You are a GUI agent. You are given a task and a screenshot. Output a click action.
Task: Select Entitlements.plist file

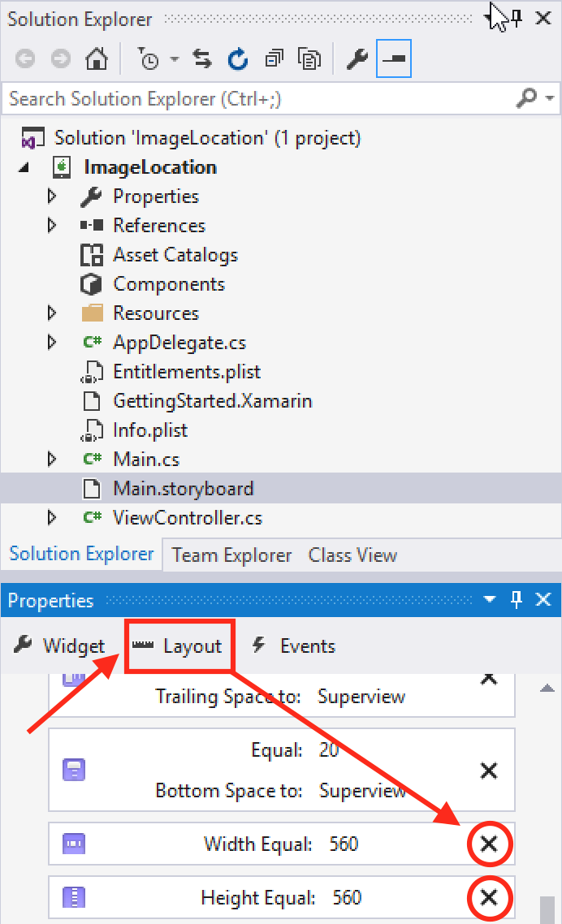pos(186,372)
